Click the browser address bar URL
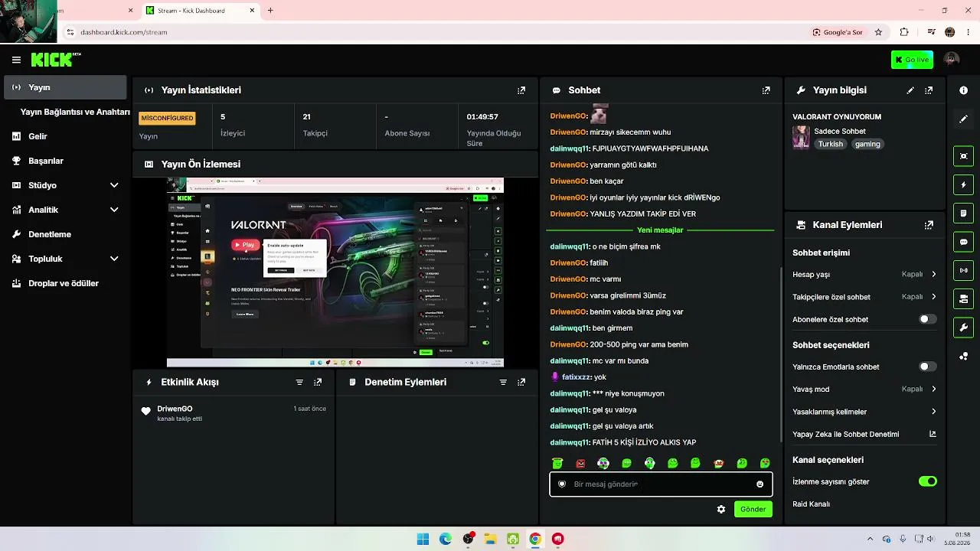This screenshot has height=551, width=980. pos(124,32)
